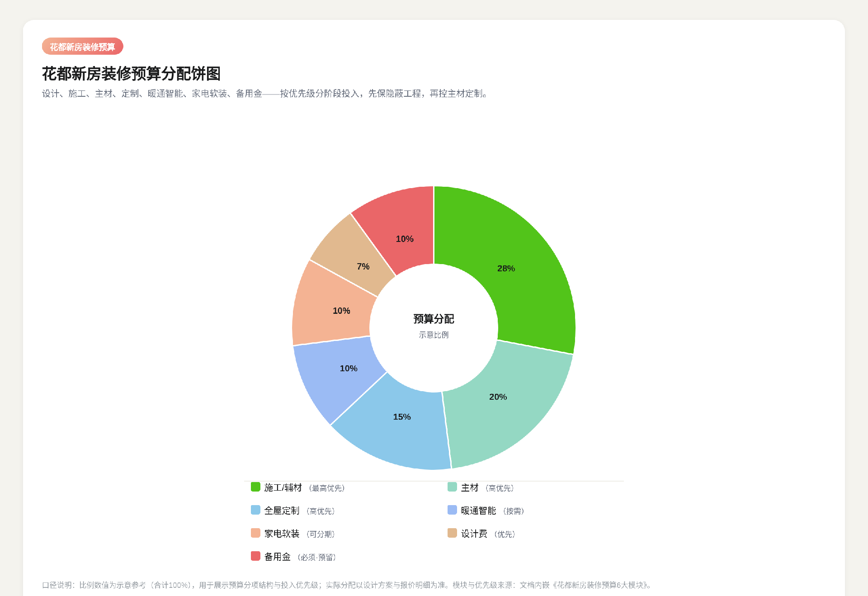Click the 15% value label
The width and height of the screenshot is (868, 596).
click(401, 416)
